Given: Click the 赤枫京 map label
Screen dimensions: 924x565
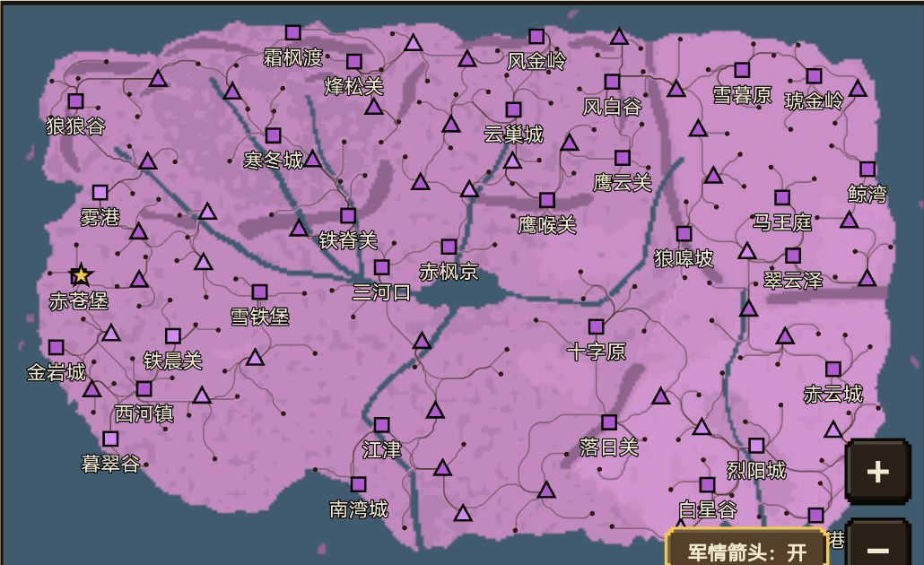Looking at the screenshot, I should [x=449, y=272].
